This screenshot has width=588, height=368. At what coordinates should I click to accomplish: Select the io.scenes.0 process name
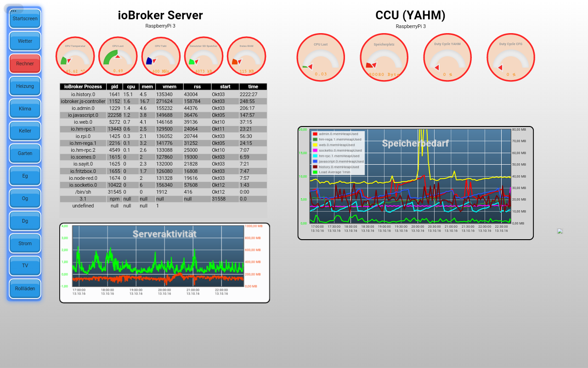[x=83, y=157]
